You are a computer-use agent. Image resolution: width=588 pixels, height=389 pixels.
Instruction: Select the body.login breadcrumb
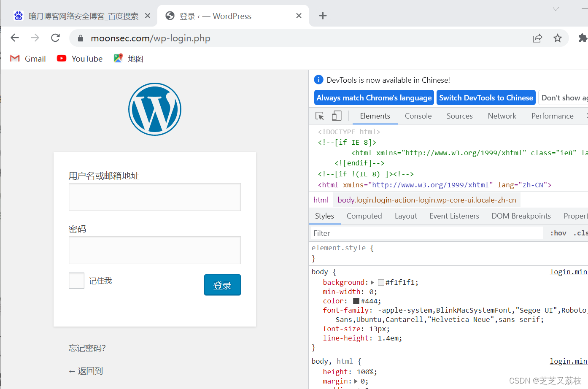426,200
